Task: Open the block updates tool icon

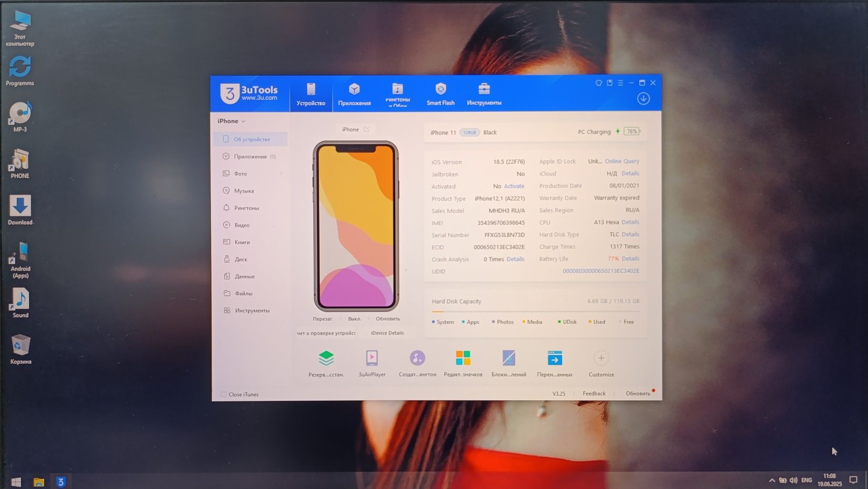Action: pos(508,358)
